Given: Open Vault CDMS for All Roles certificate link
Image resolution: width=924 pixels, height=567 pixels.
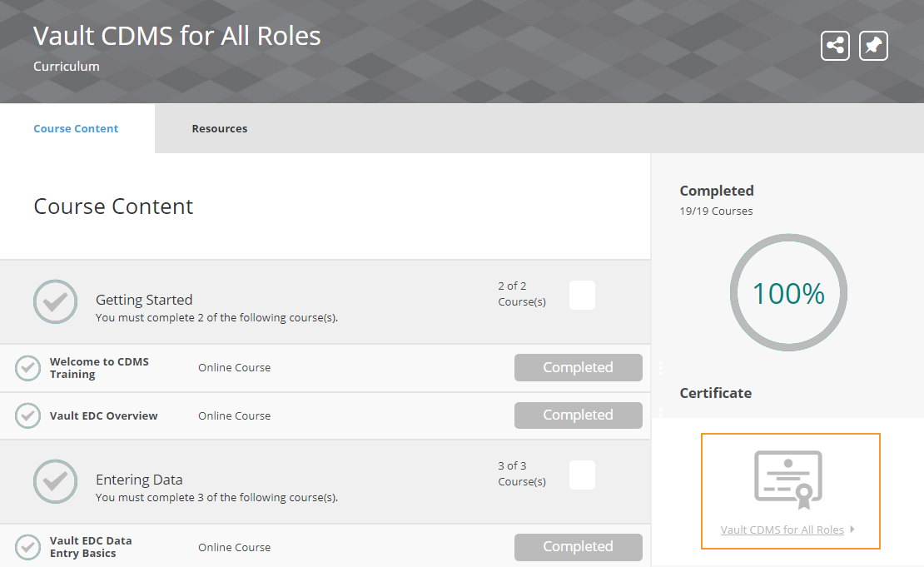Looking at the screenshot, I should click(782, 530).
